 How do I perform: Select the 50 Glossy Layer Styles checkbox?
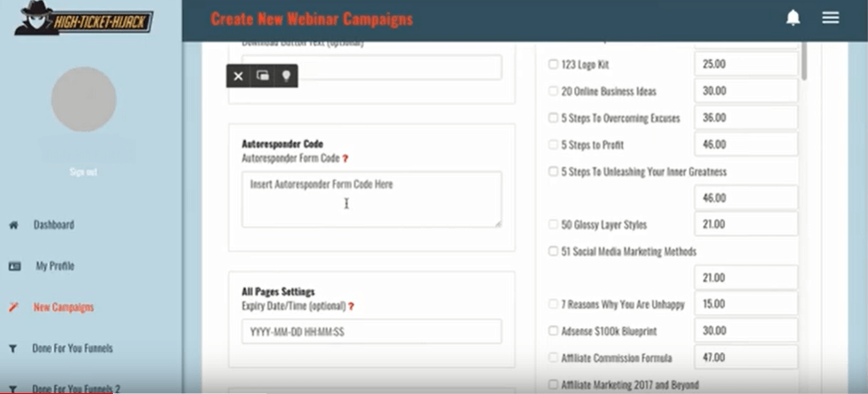(553, 224)
